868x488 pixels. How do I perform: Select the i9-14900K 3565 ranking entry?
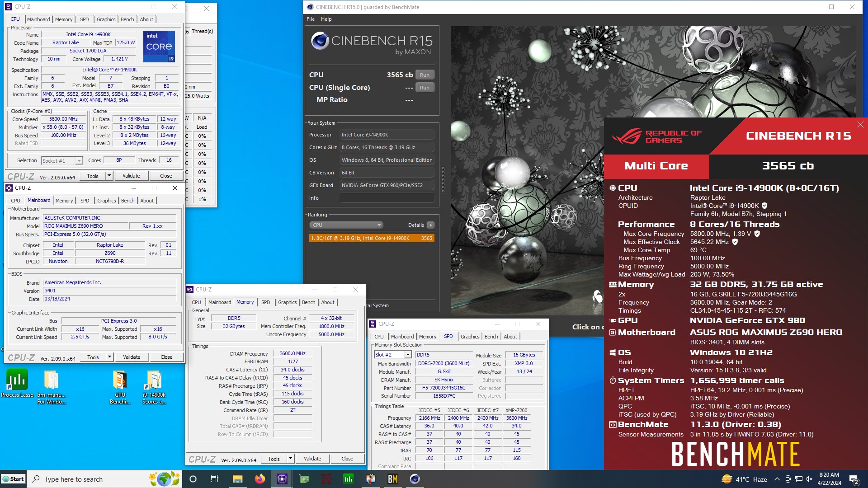(x=372, y=238)
